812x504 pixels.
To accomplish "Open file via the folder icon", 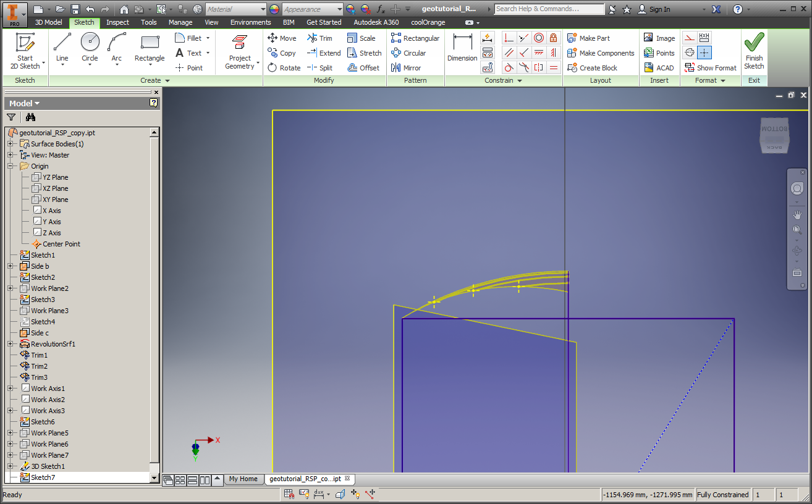I will pyautogui.click(x=60, y=9).
